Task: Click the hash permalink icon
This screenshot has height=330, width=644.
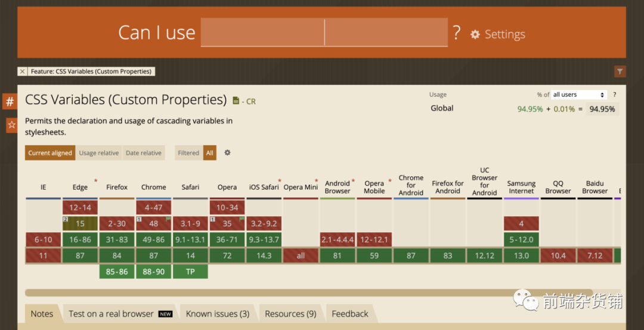Action: pos(10,101)
